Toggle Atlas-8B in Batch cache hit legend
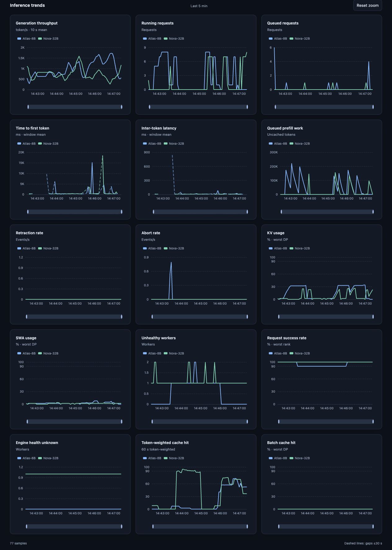The width and height of the screenshot is (392, 550). [x=278, y=458]
